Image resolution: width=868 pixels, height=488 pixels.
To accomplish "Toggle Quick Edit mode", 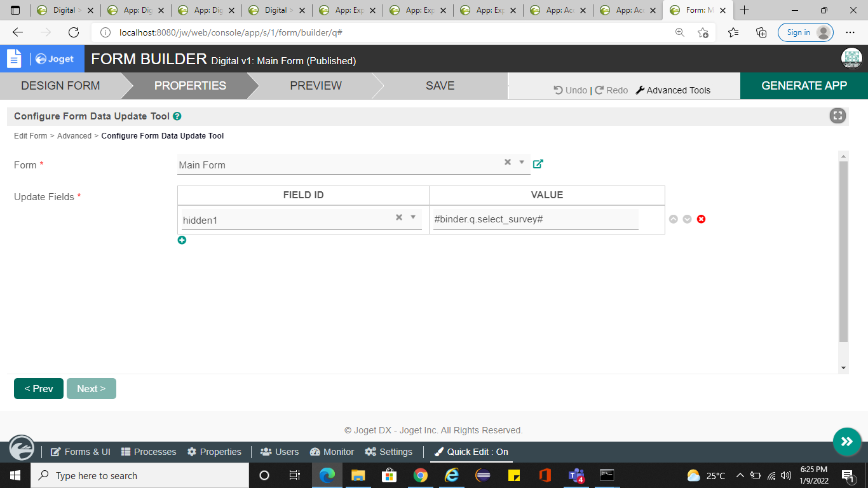I will coord(471,452).
